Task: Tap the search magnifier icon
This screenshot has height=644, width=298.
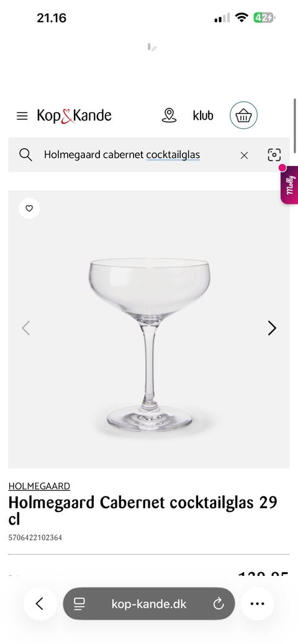Action: pos(25,155)
